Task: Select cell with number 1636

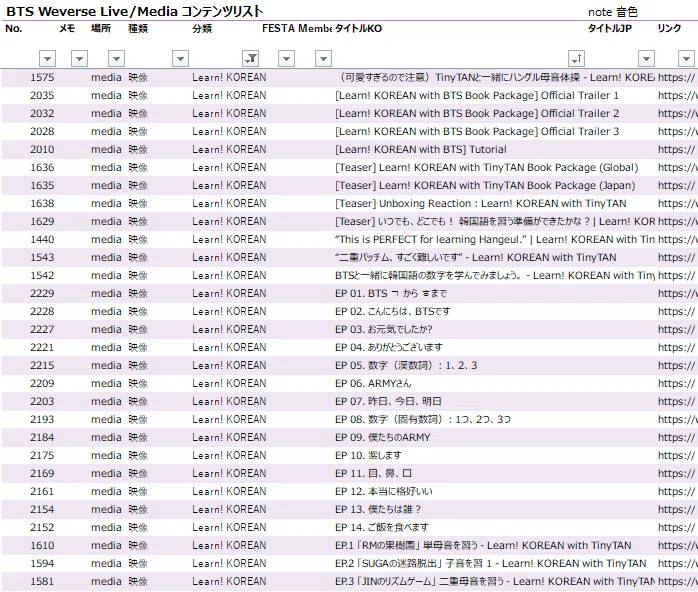Action: tap(42, 167)
